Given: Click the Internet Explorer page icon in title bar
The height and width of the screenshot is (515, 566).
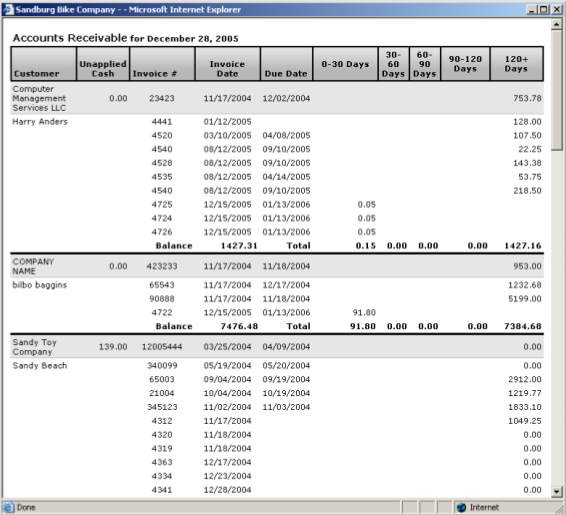Looking at the screenshot, I should point(8,9).
